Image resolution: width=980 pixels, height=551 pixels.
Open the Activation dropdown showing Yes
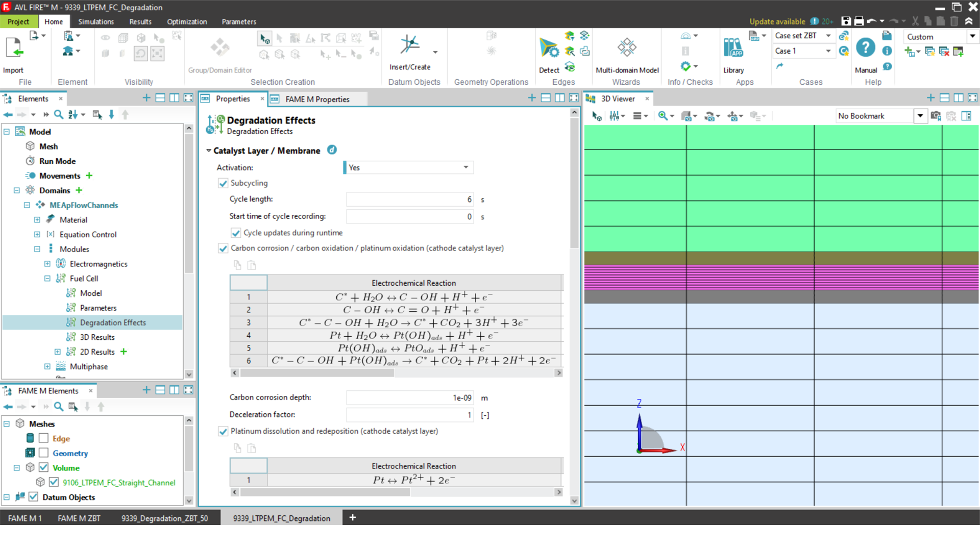[x=408, y=167]
